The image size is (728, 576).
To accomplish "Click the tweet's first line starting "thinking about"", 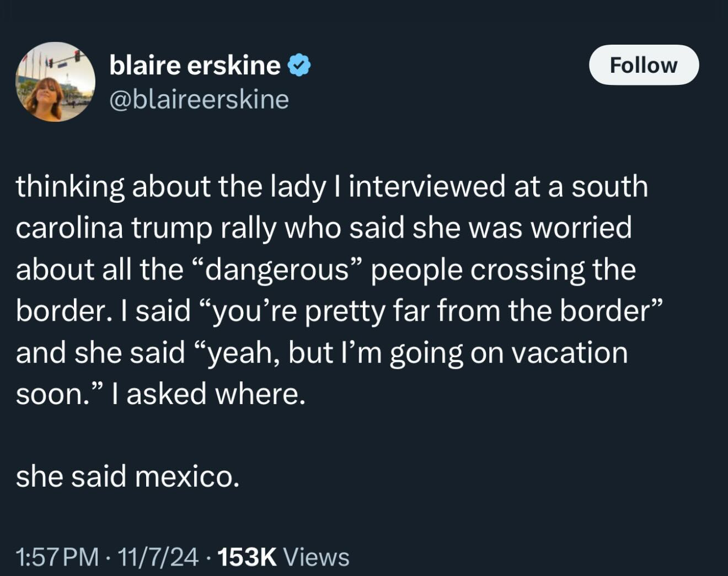I will (331, 186).
